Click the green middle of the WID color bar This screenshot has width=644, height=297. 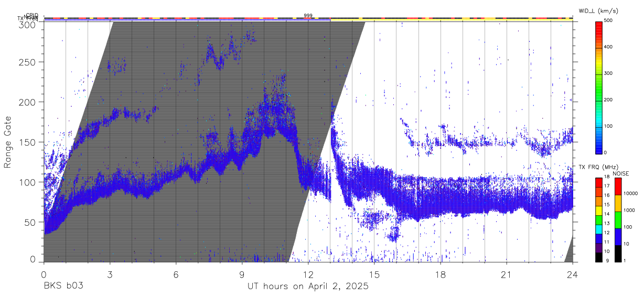click(x=598, y=86)
